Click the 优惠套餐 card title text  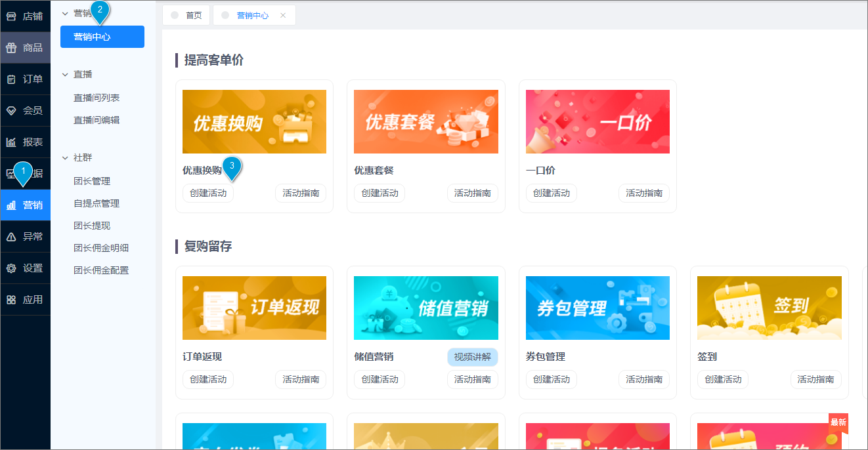(x=374, y=171)
